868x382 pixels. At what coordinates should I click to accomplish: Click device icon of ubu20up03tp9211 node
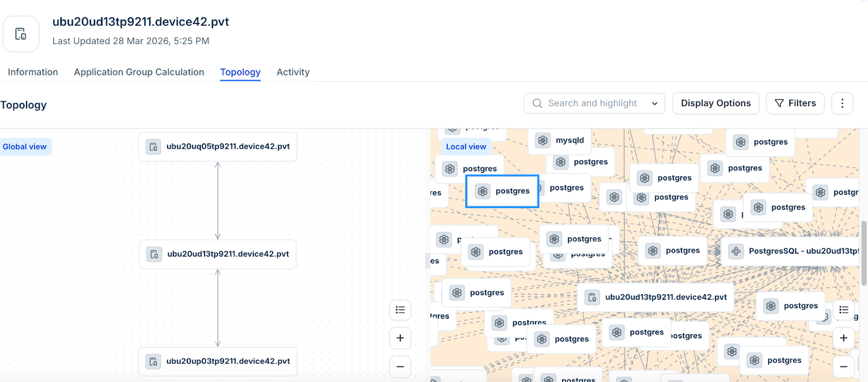click(x=154, y=361)
